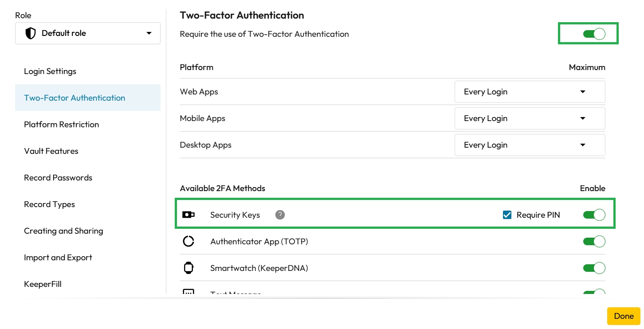Disable Smartwatch (KeeperDNA) toggle
The height and width of the screenshot is (329, 644).
(x=594, y=268)
